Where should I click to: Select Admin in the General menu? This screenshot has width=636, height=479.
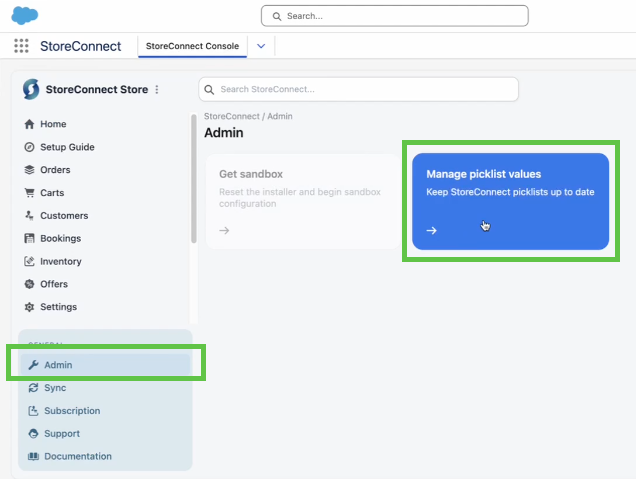tap(105, 365)
